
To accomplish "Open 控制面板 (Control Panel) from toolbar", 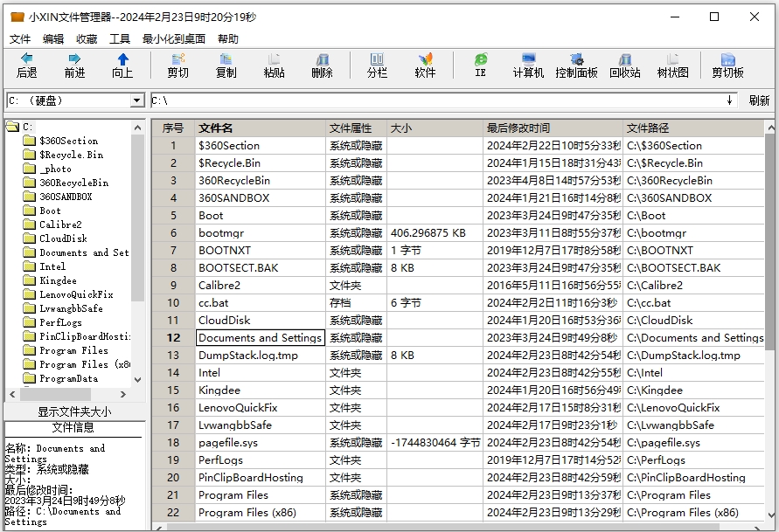I will [x=576, y=65].
